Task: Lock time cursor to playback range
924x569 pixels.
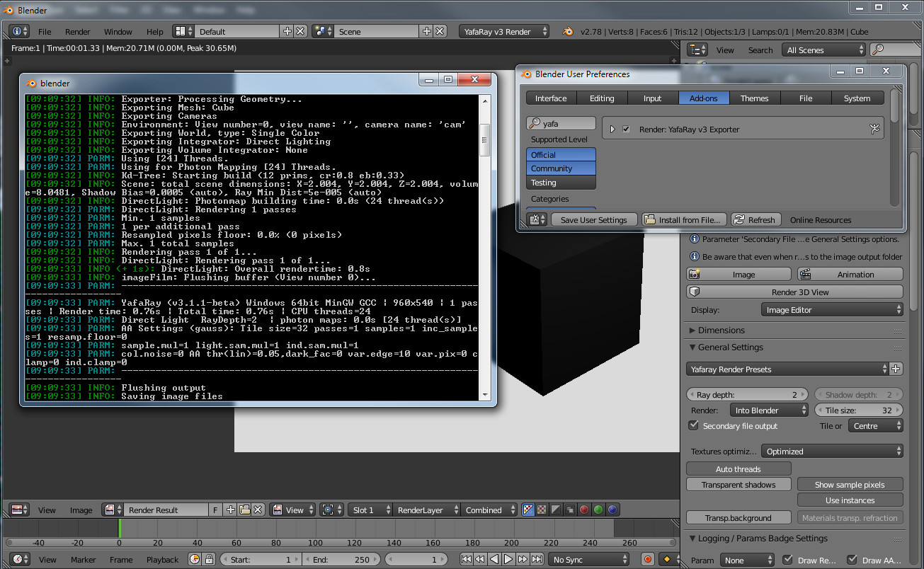Action: coord(210,559)
